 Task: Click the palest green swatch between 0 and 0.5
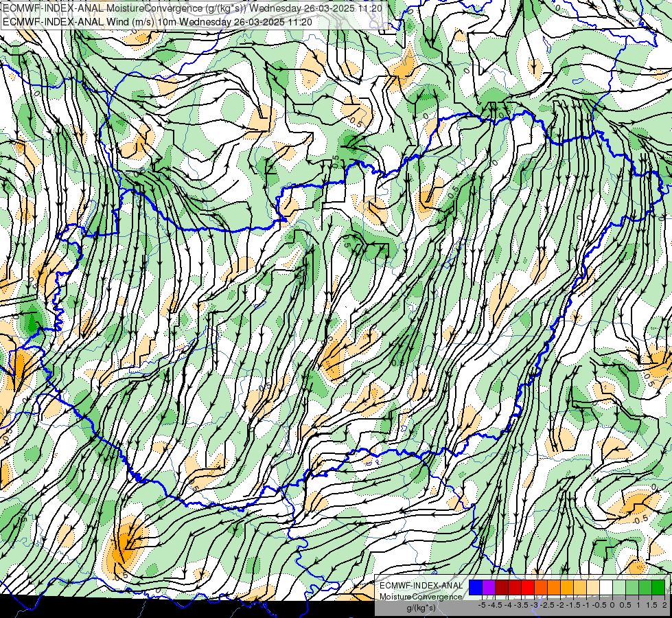coord(619,587)
